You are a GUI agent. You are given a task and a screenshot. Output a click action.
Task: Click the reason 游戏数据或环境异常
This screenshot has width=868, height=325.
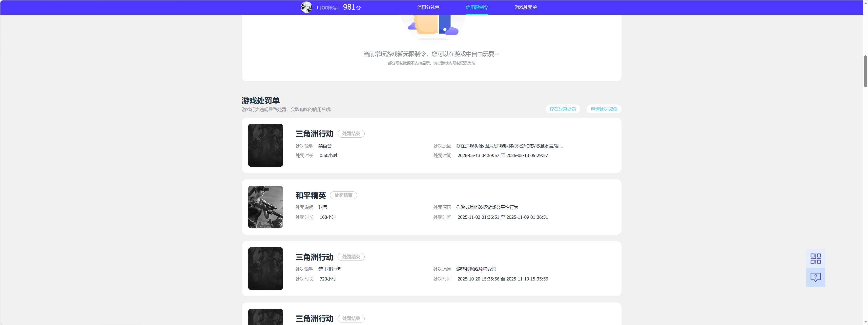click(476, 269)
